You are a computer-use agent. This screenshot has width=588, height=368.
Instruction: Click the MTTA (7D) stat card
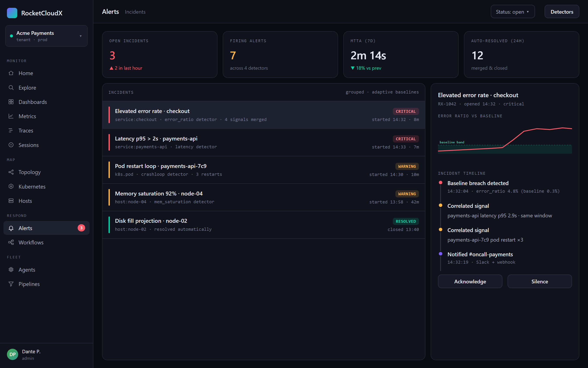pos(401,55)
